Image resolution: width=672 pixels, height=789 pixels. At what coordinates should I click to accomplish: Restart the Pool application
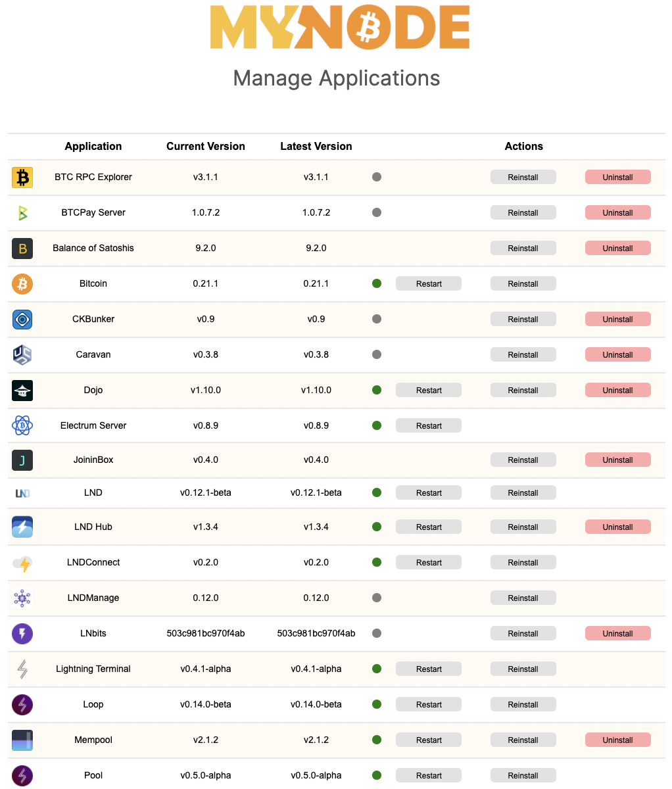pyautogui.click(x=429, y=775)
